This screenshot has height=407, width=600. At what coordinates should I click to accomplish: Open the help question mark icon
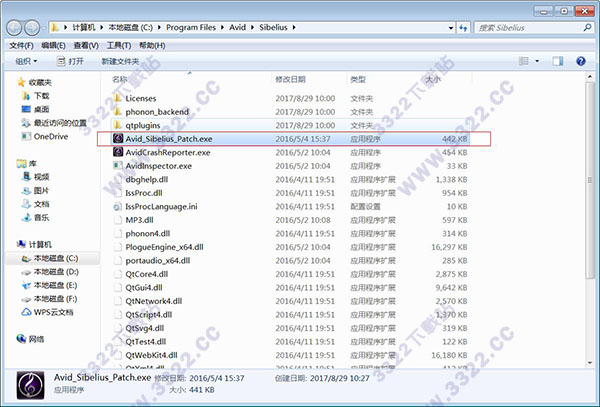580,61
